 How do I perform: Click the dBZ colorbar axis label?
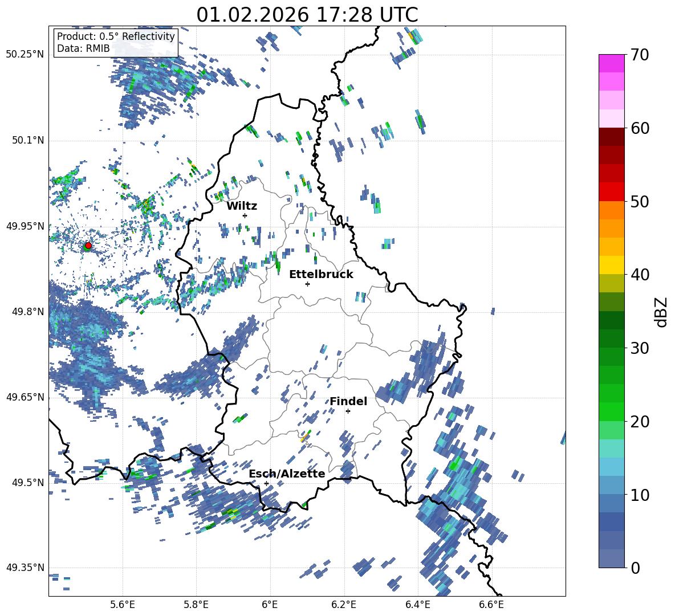click(x=661, y=312)
